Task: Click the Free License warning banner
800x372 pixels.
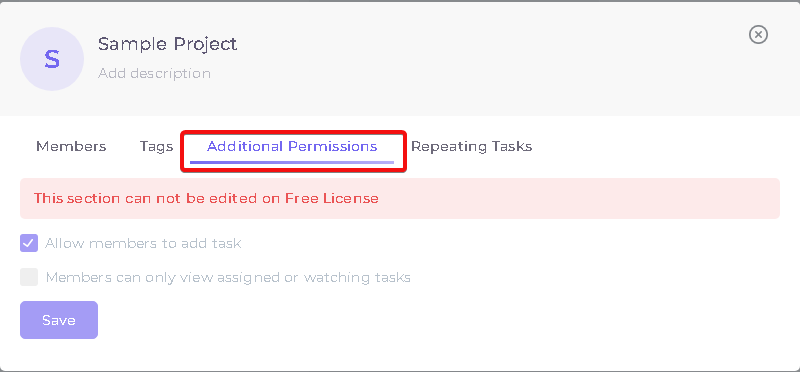Action: (x=400, y=199)
